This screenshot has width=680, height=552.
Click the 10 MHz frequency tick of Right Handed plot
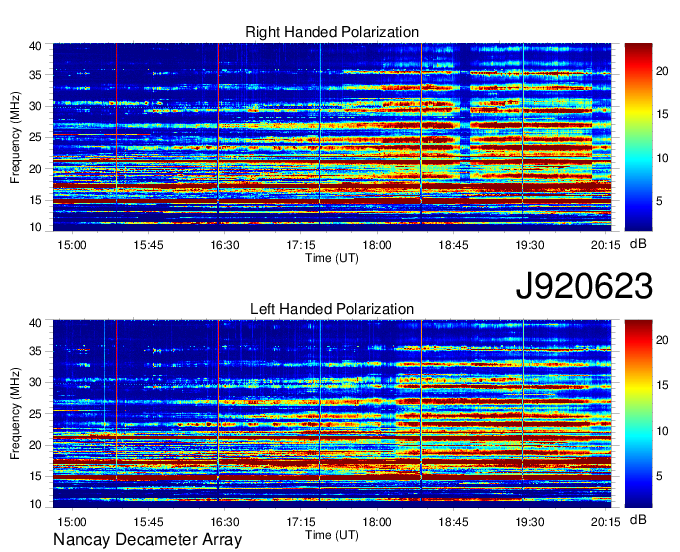pos(35,227)
